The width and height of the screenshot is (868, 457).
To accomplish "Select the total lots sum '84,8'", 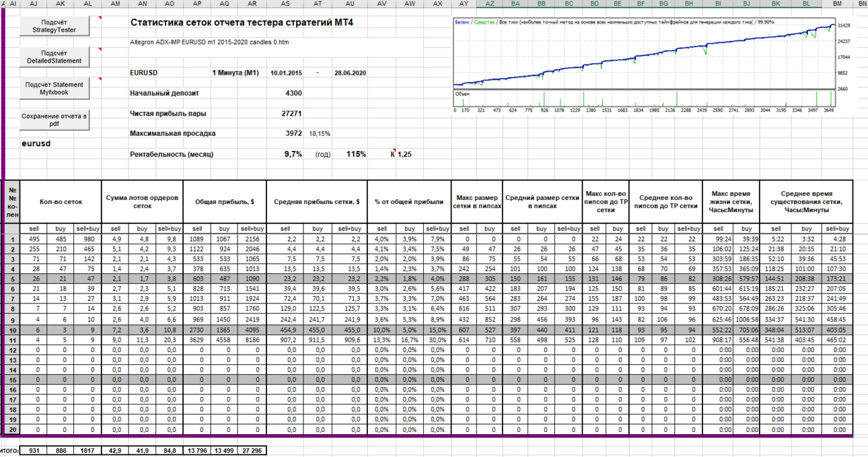I will click(169, 450).
